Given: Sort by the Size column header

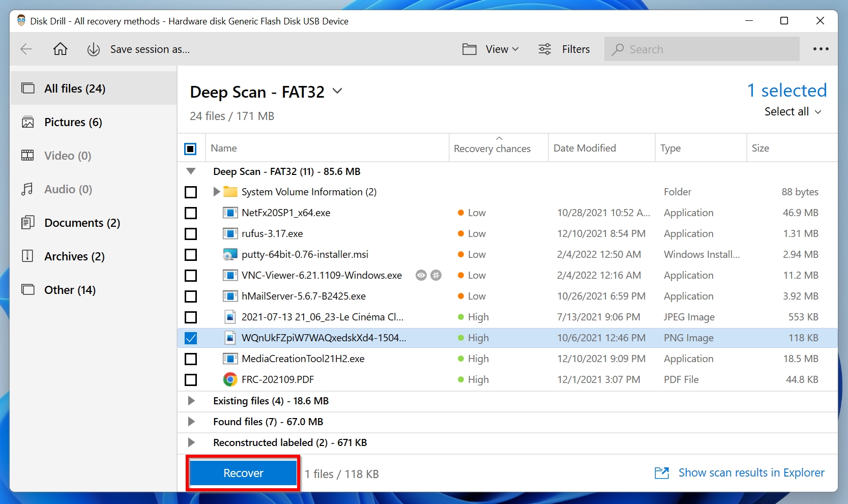Looking at the screenshot, I should [x=792, y=148].
